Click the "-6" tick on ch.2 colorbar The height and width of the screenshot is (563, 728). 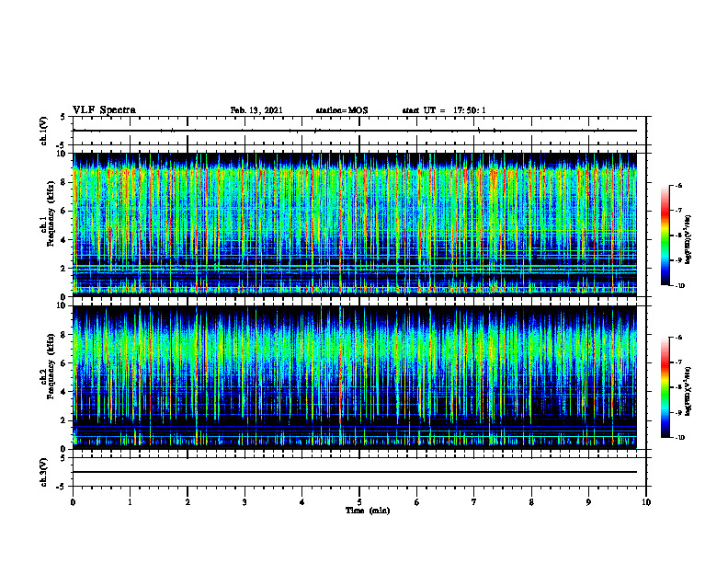[678, 338]
